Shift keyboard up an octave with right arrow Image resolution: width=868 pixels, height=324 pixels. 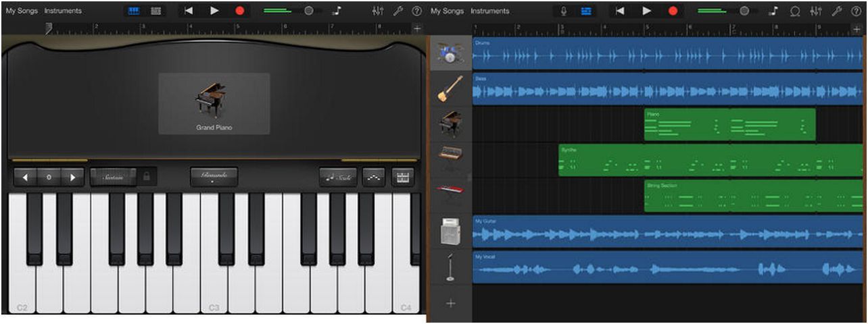pos(72,177)
